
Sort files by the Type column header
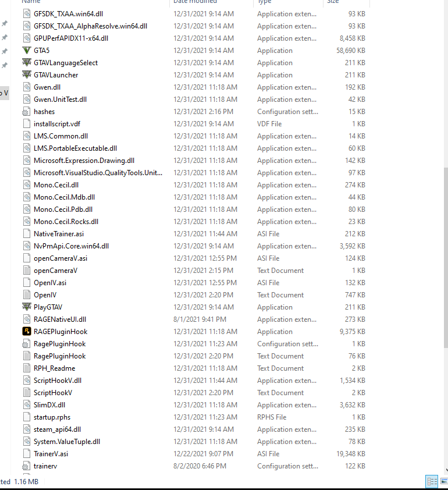pos(264,2)
